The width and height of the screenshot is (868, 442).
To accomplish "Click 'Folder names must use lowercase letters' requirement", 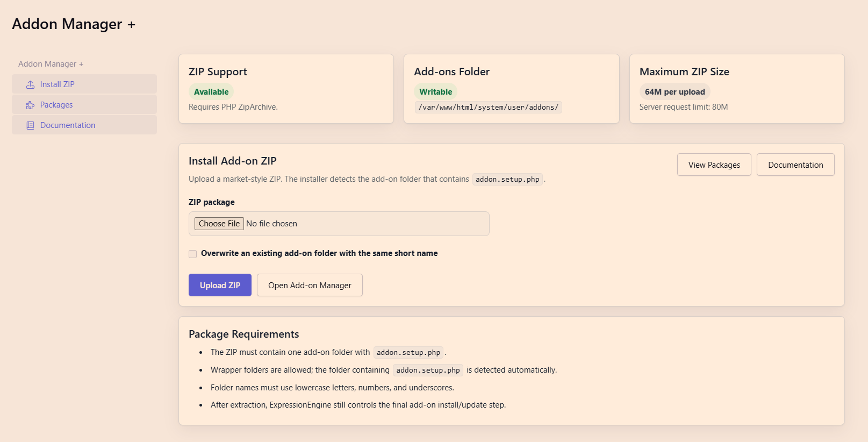I will pyautogui.click(x=332, y=388).
